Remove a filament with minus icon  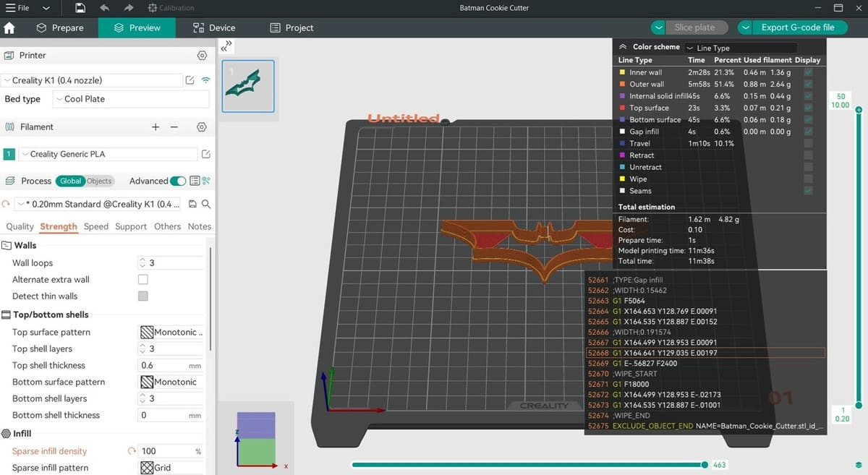pyautogui.click(x=174, y=127)
